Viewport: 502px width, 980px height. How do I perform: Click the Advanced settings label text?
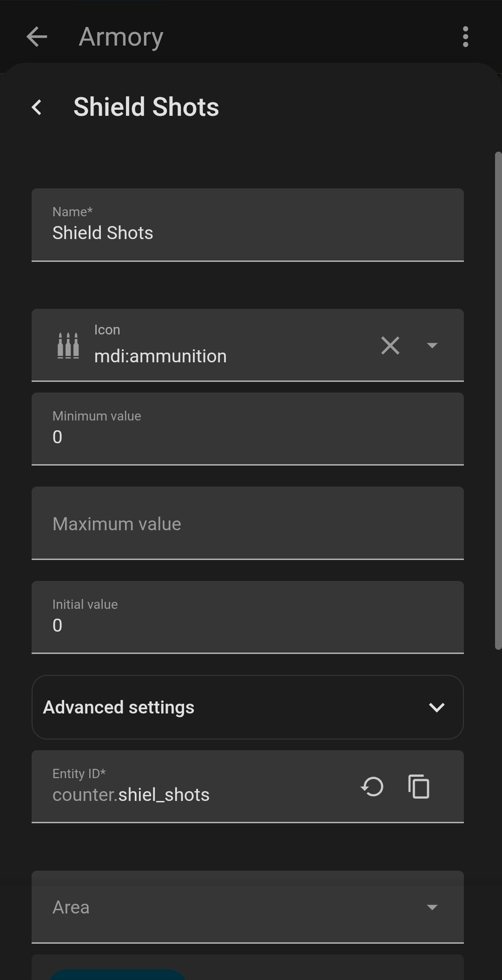pos(119,707)
